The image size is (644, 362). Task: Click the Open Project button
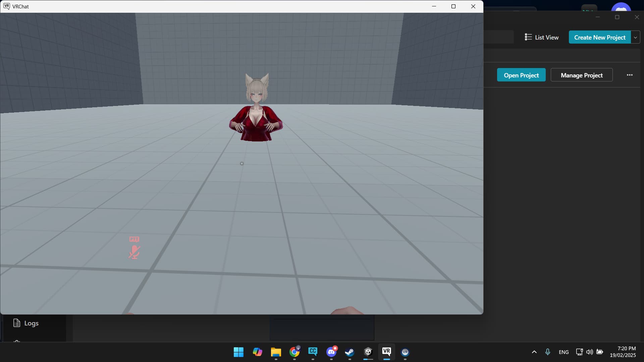coord(521,75)
